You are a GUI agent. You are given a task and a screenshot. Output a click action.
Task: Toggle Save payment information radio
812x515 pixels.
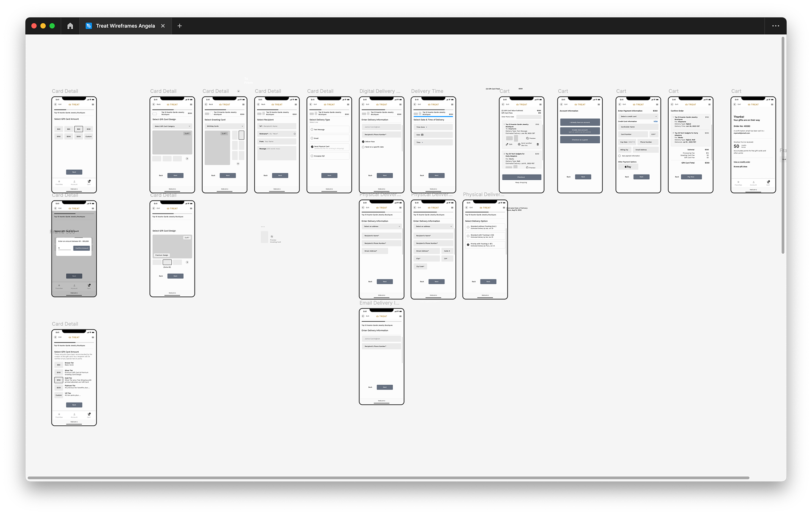pos(620,156)
